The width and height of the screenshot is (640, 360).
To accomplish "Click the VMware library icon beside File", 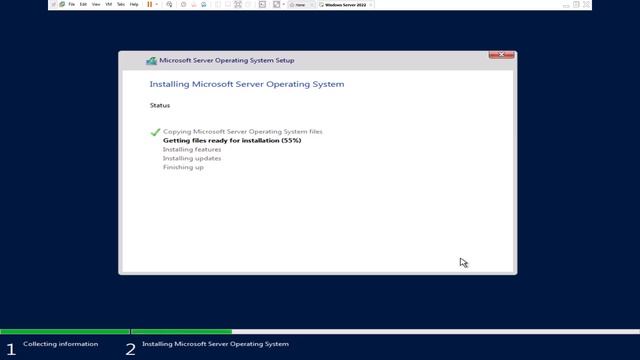I will pyautogui.click(x=62, y=4).
